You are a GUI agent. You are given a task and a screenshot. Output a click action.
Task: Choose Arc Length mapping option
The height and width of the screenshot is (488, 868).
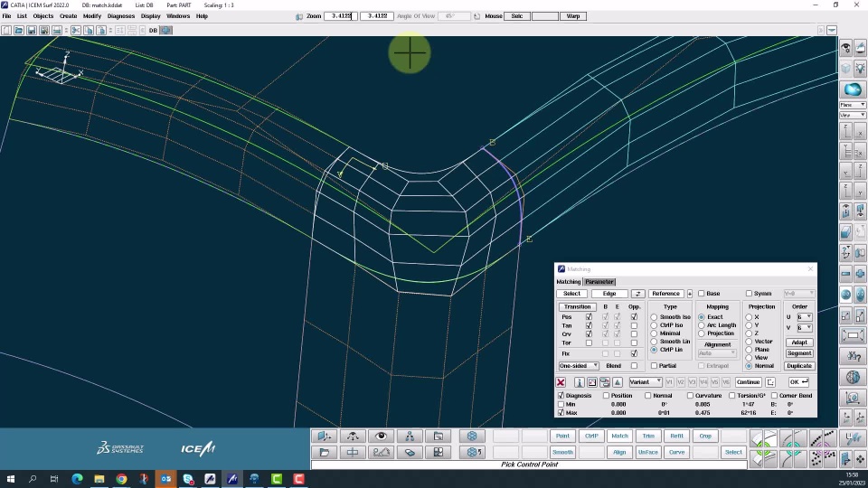click(x=701, y=325)
